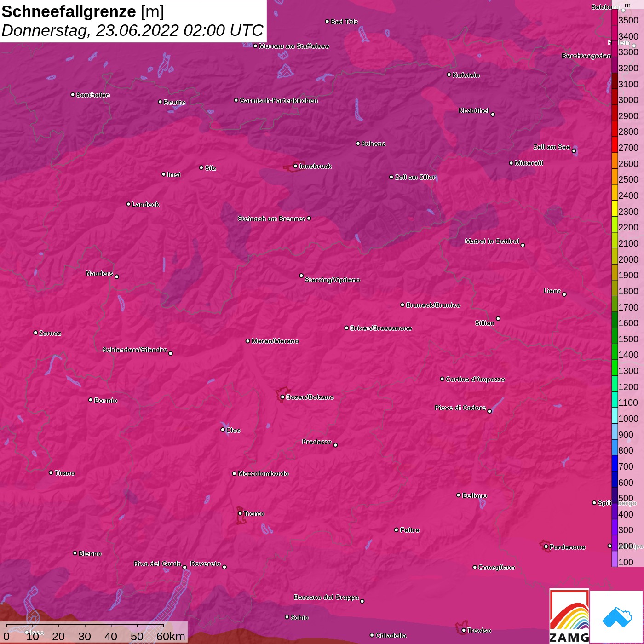Click the Pieve di Cadore label

(460, 408)
